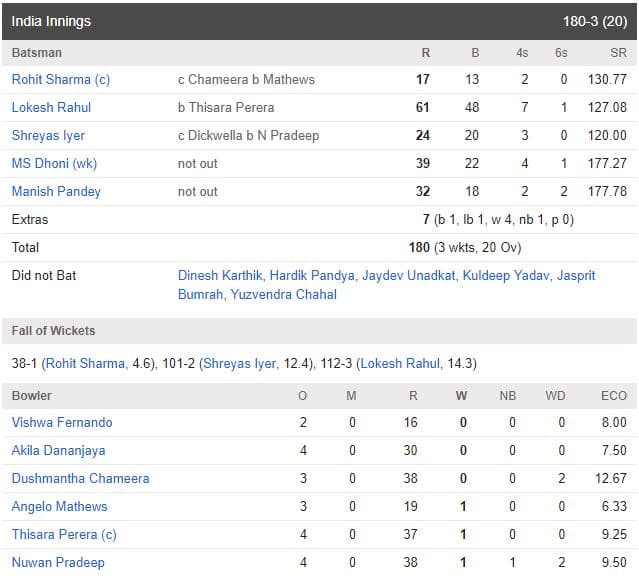Open Shreyas Iyer's batsman profile
The height and width of the screenshot is (582, 639).
pos(48,135)
